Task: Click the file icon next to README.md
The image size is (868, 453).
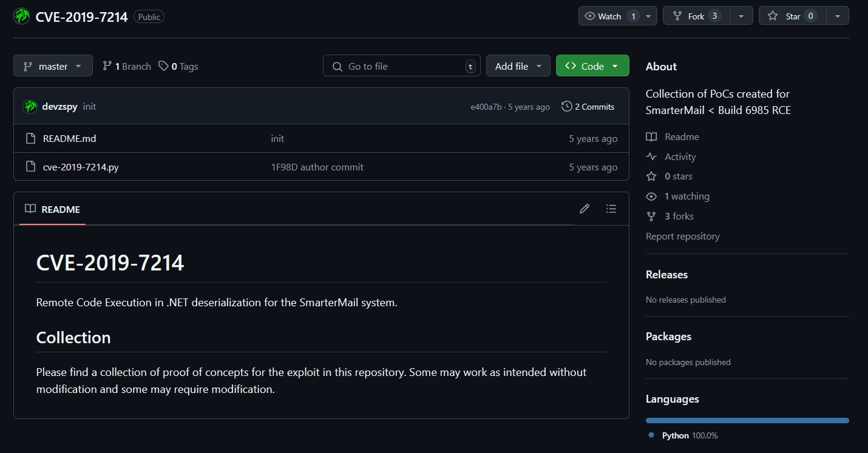Action: [30, 138]
